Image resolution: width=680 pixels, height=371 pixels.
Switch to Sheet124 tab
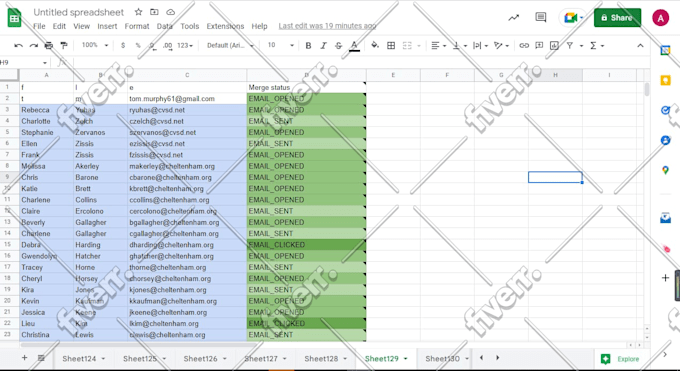pos(79,358)
